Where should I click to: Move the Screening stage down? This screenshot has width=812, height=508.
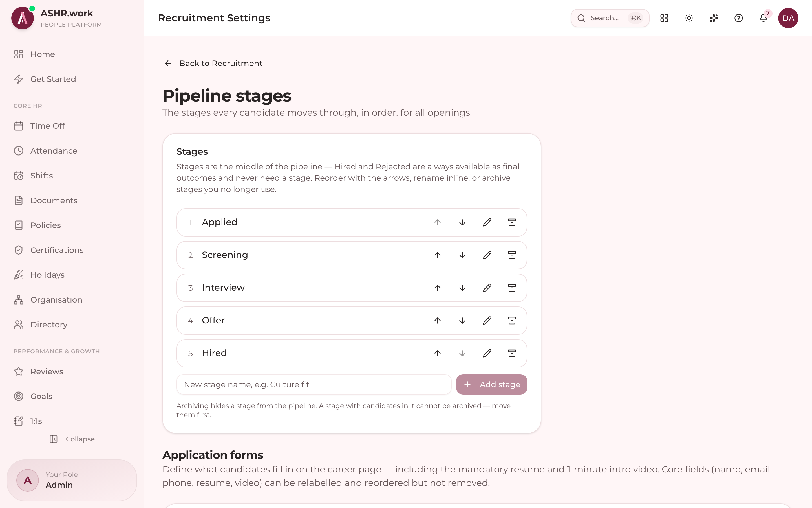462,255
